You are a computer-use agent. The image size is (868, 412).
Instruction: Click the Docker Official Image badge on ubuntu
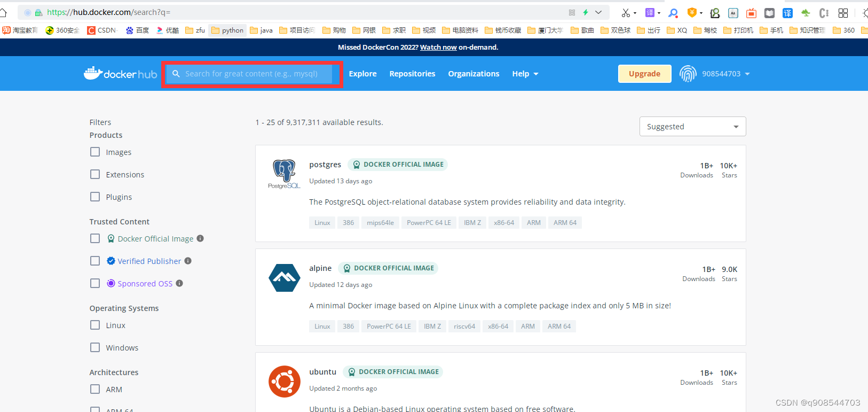point(393,372)
